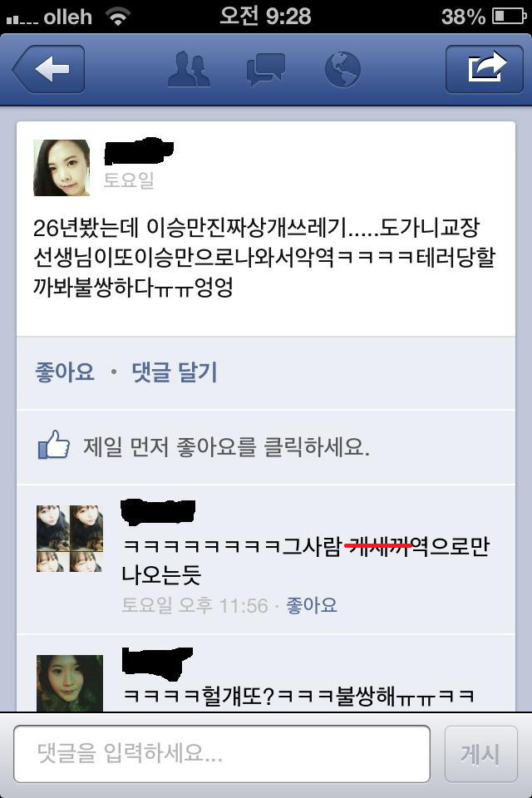The image size is (532, 798).
Task: Tap the share arrow button
Action: click(484, 69)
